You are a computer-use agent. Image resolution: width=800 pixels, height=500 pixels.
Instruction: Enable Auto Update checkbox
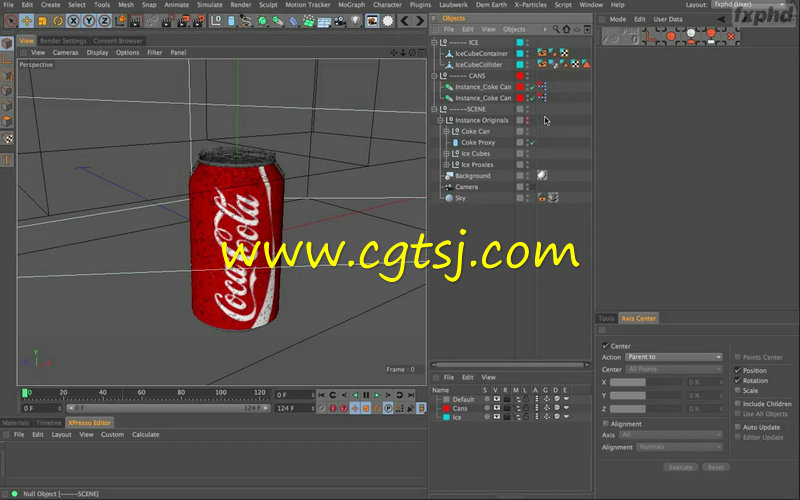[x=738, y=427]
